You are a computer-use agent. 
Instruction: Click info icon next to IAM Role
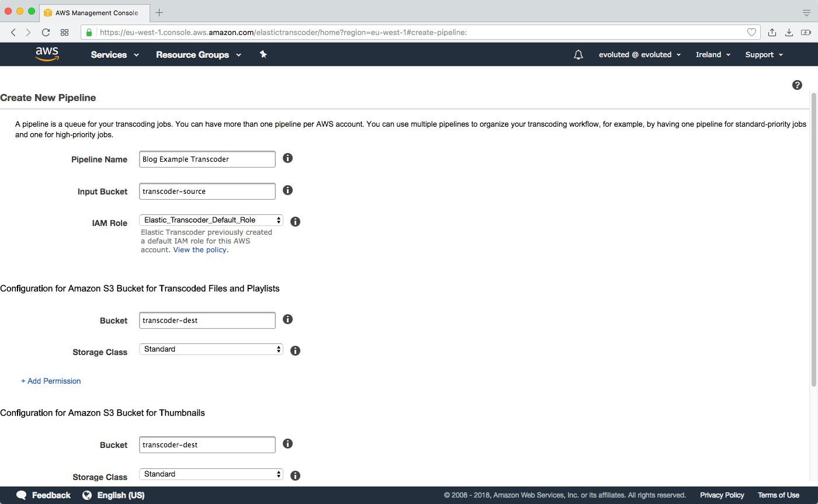(x=295, y=222)
